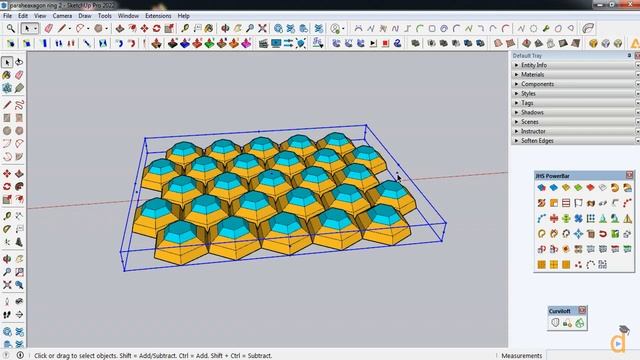Select the Push/Pull tool in top toolbar
The height and width of the screenshot is (360, 640).
tap(120, 29)
